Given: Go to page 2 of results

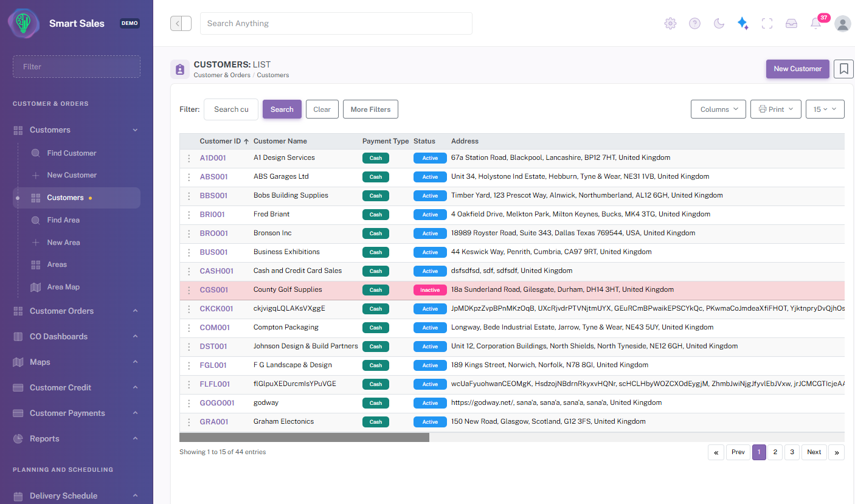Looking at the screenshot, I should (775, 452).
